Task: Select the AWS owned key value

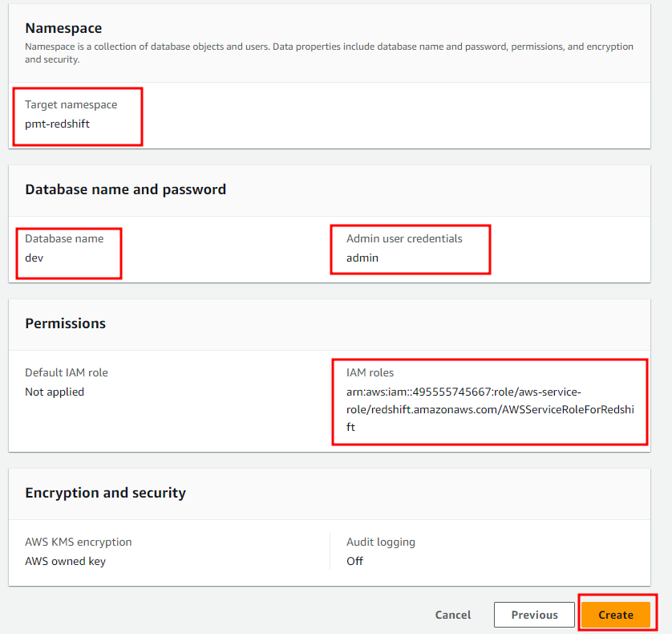Action: point(65,561)
